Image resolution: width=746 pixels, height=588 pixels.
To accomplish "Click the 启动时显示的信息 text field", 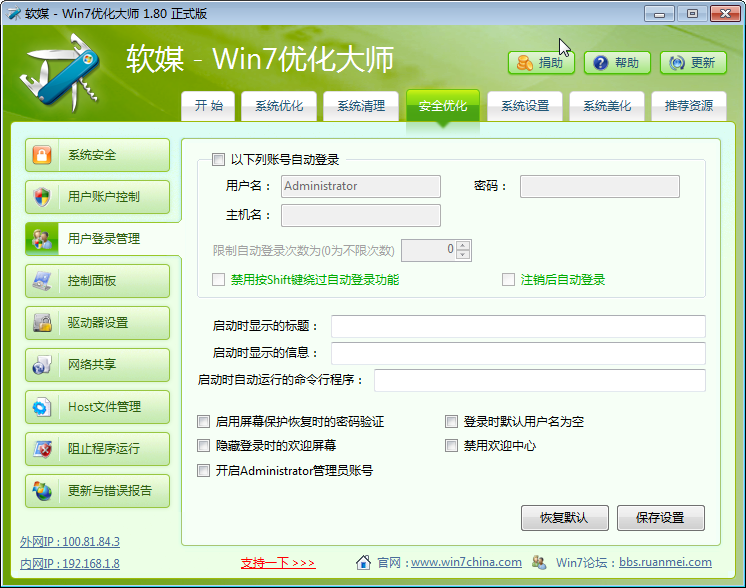I will 519,353.
